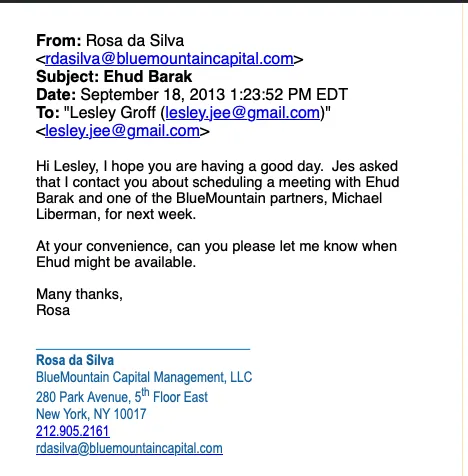Click the blue signature divider line
This screenshot has height=476, width=468.
point(143,349)
